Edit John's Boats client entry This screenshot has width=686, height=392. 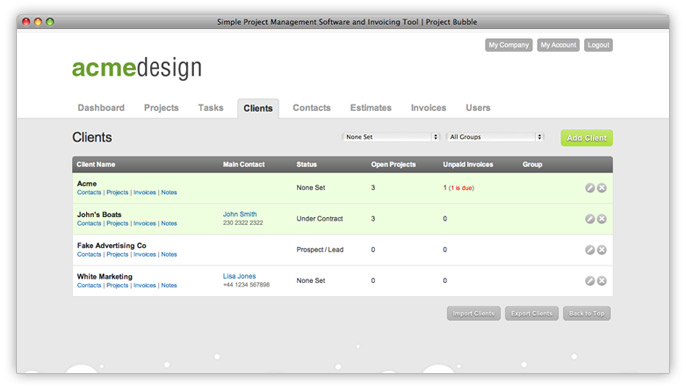coord(590,219)
